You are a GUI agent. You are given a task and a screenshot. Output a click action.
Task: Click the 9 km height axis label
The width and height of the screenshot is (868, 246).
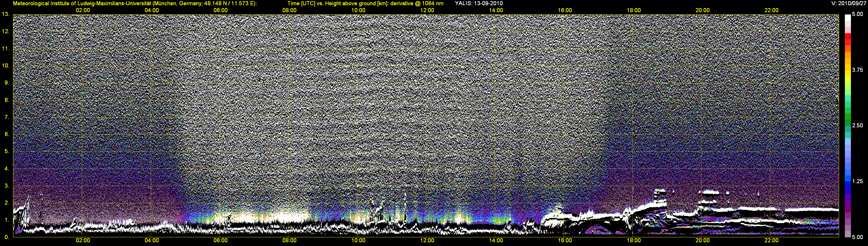tap(7, 83)
